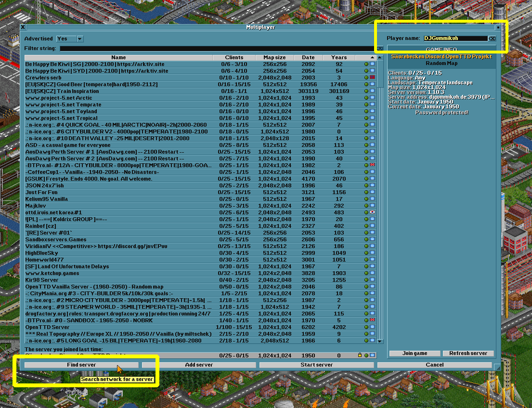
Task: Click the green status dot on the OpenTTD Server row
Action: (x=366, y=327)
